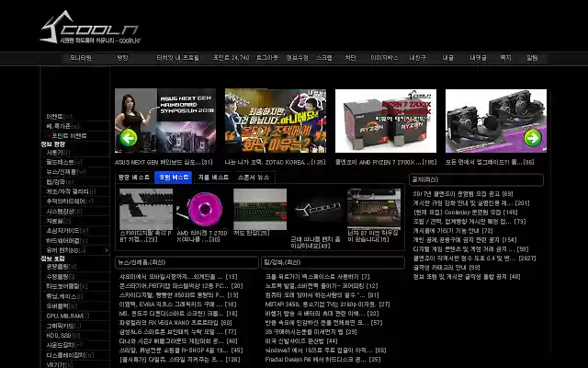Open the 뉴스/신제품,(최신) section header
Viewport: 588px width, 368px height.
[x=187, y=262]
